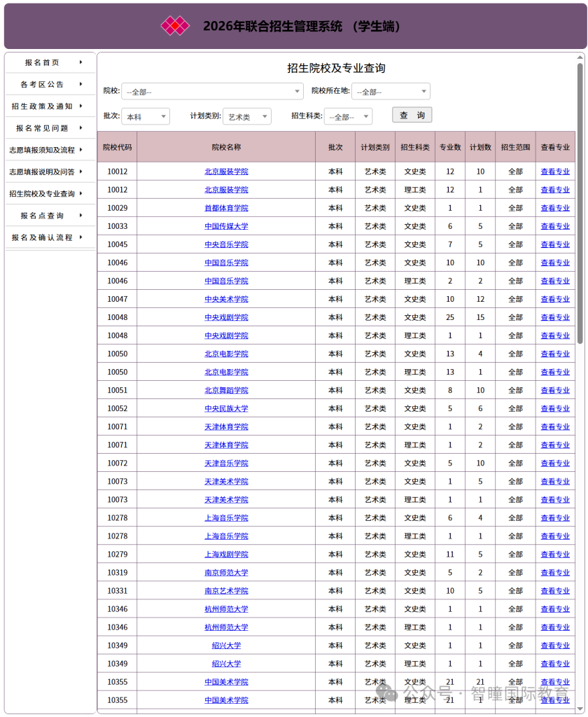Click down arrow of page scrollbar
The image size is (588, 717).
580,710
